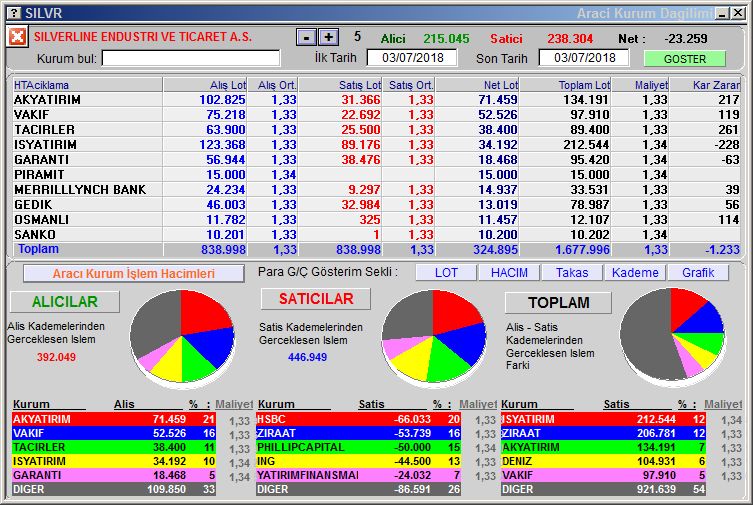Click the 446.949 sell levels value
This screenshot has width=753, height=505.
[x=307, y=357]
